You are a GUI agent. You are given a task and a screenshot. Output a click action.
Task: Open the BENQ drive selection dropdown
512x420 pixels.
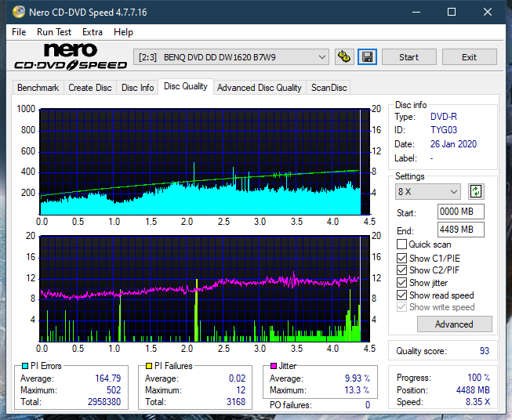point(231,57)
